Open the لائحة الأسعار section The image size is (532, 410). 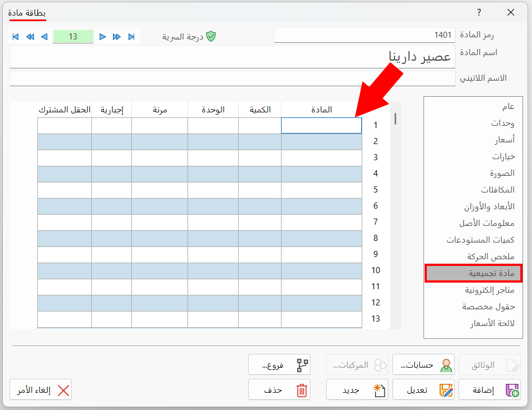click(x=474, y=323)
